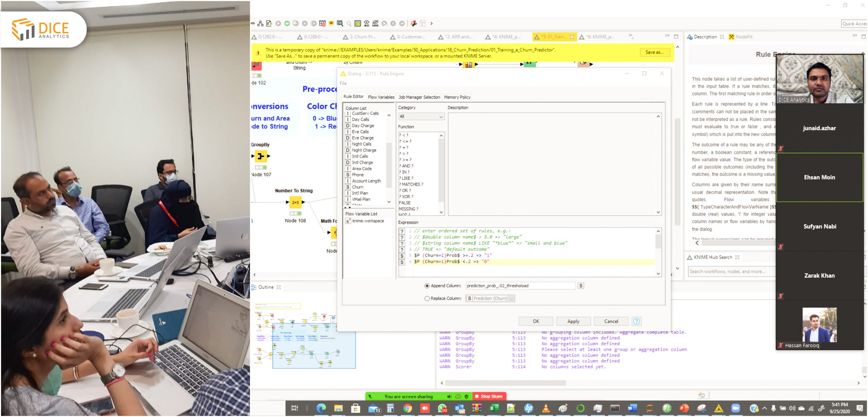Image resolution: width=868 pixels, height=417 pixels.
Task: Select 'Churn' in the Column List
Action: coord(357,187)
